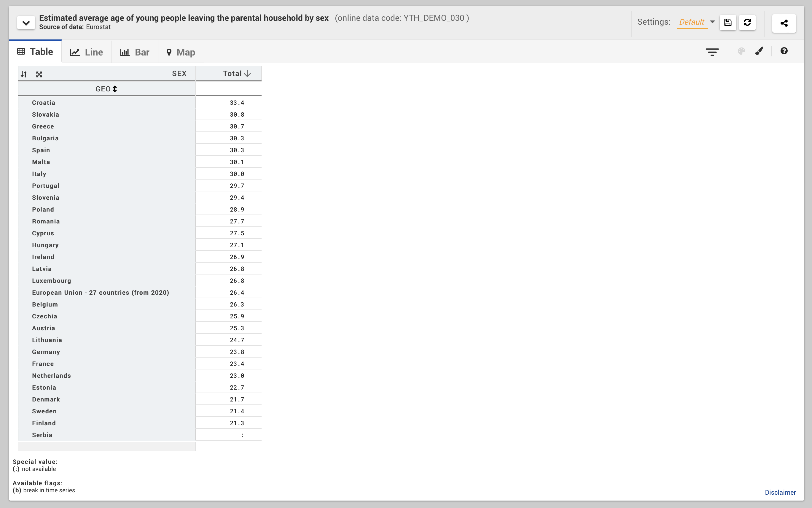The height and width of the screenshot is (508, 812).
Task: Open the Disclaimer link
Action: point(780,492)
